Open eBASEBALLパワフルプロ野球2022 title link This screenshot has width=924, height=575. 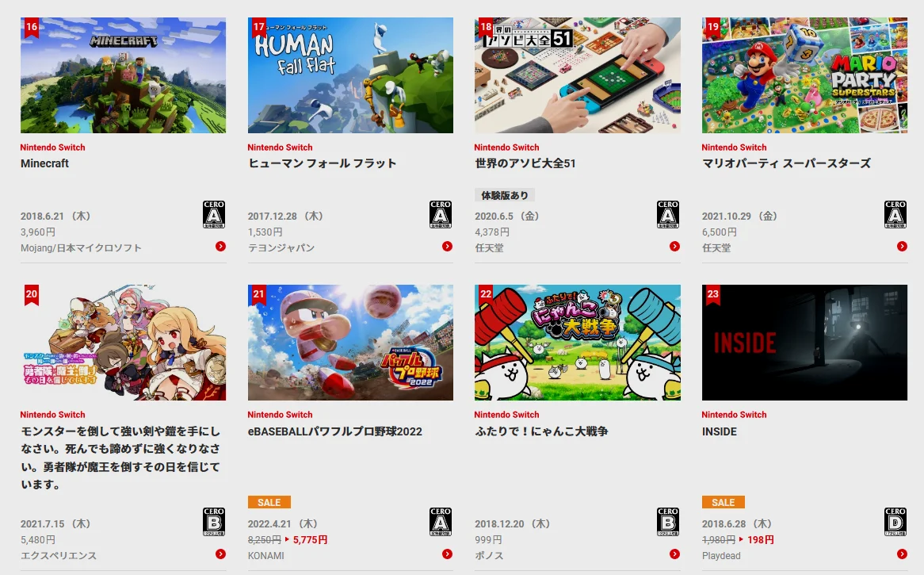coord(334,431)
